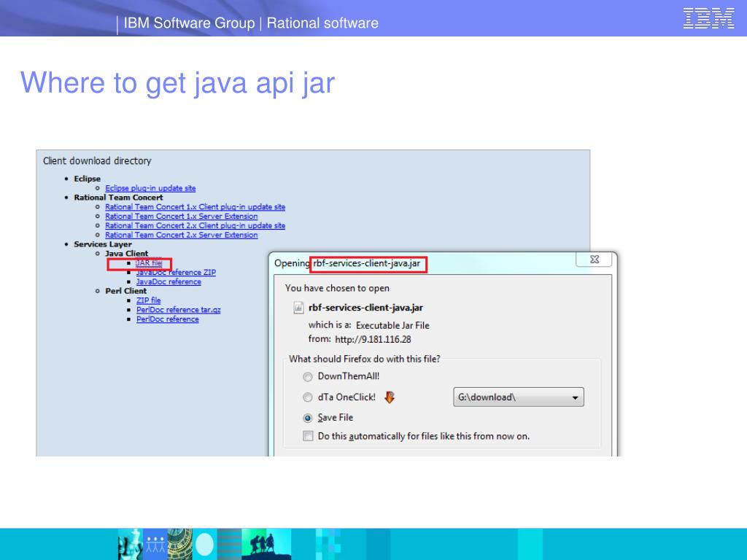
Task: Open Rational Team Concert 2.x Client plug-in update site
Action: 195,226
